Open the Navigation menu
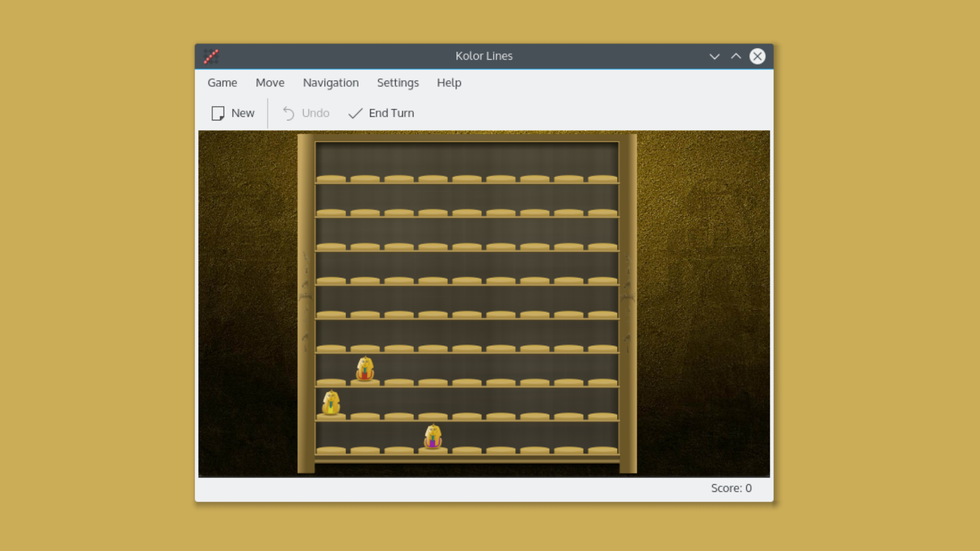Viewport: 980px width, 551px height. point(331,83)
